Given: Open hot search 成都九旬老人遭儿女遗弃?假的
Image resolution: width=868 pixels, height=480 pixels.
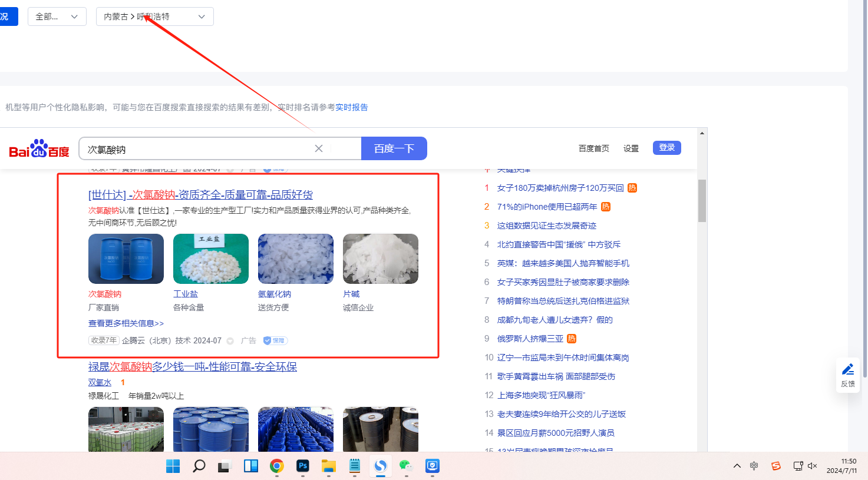Looking at the screenshot, I should coord(555,320).
